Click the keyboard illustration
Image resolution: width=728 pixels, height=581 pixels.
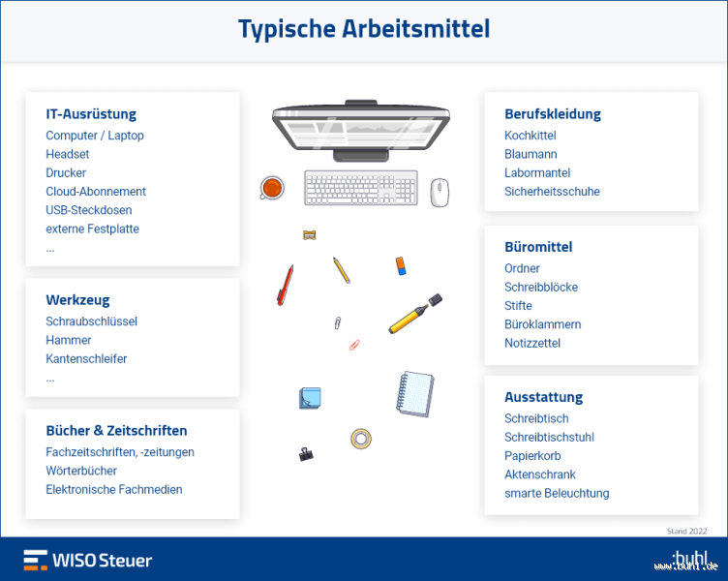[x=361, y=188]
